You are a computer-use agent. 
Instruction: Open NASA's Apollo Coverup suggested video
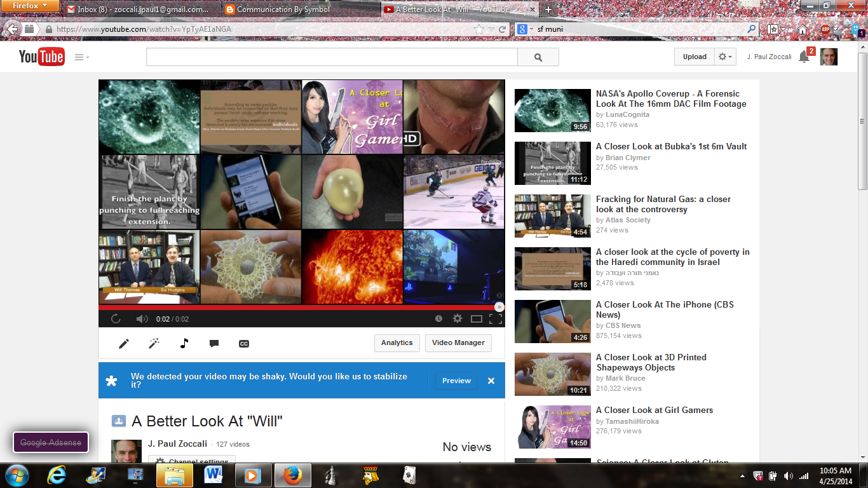(671, 98)
